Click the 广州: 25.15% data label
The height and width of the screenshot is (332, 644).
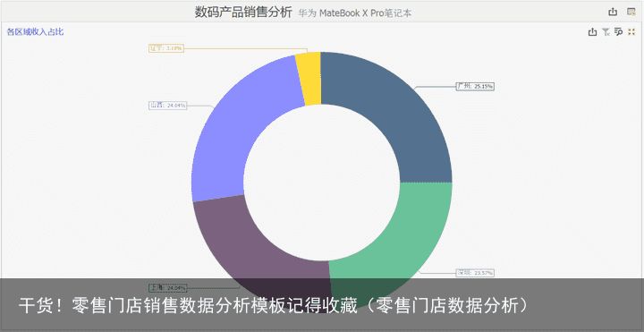pos(475,86)
